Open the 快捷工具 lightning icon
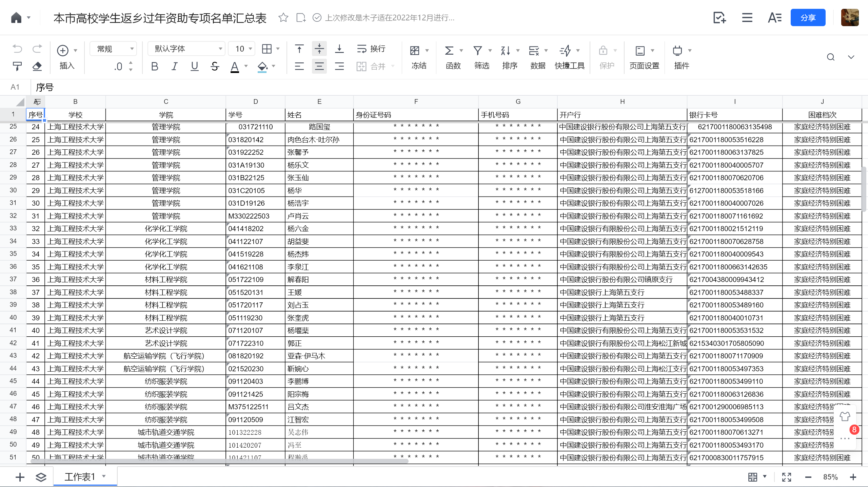The image size is (868, 487). [x=565, y=51]
